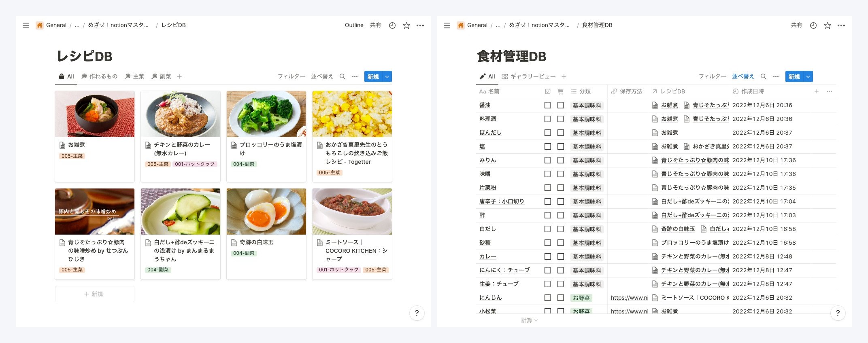Switch to 副菜 view tab
This screenshot has width=868, height=343.
pos(161,76)
